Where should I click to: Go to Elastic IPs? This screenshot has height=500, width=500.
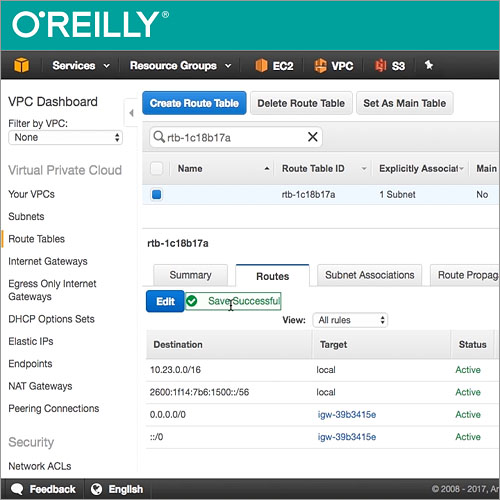coord(31,341)
